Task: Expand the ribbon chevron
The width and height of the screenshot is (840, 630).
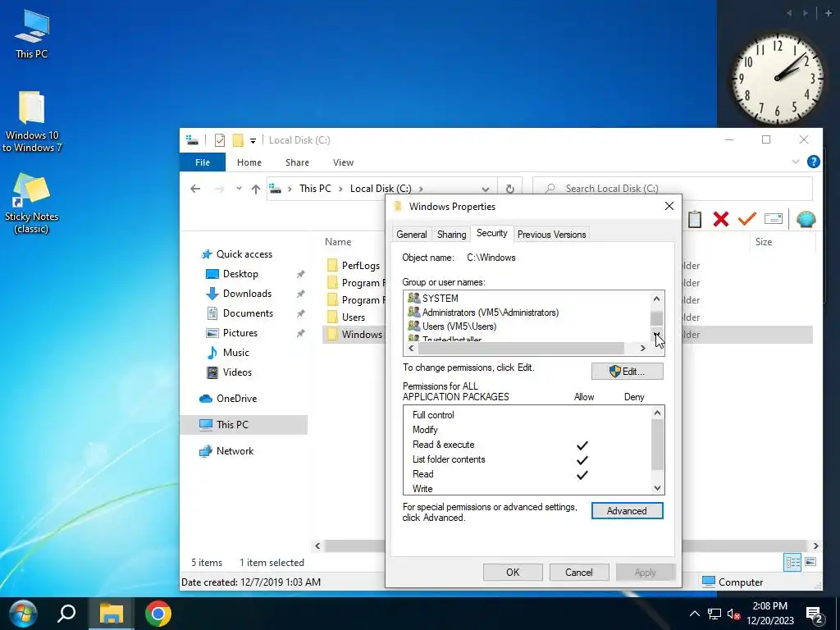Action: 796,162
